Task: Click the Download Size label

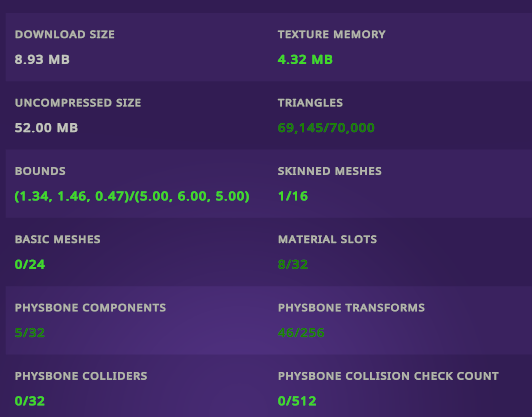Action: tap(64, 34)
